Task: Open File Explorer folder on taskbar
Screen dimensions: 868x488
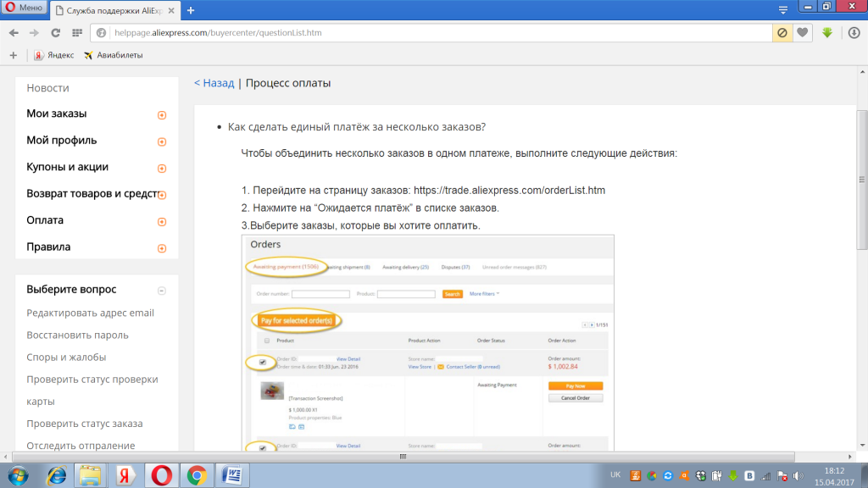Action: click(90, 475)
